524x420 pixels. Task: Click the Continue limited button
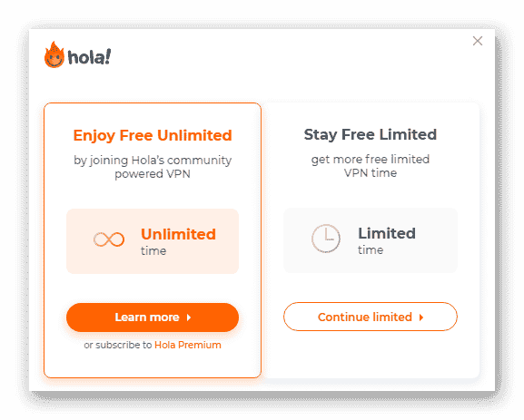point(371,317)
